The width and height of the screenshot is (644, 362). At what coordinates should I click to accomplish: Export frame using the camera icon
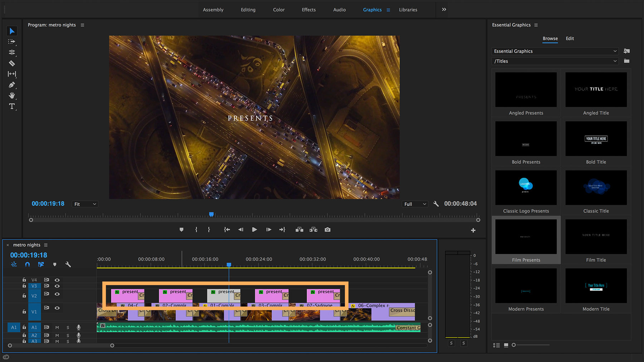tap(327, 229)
